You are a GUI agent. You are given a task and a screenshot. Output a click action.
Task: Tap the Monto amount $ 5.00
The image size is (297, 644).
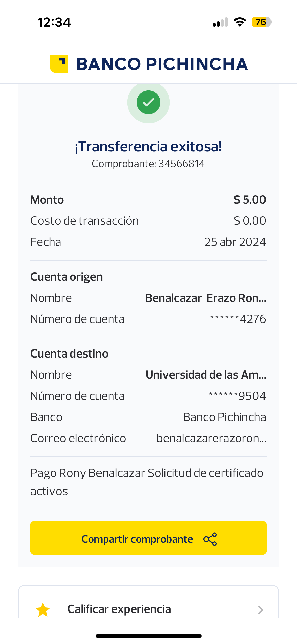coord(250,200)
